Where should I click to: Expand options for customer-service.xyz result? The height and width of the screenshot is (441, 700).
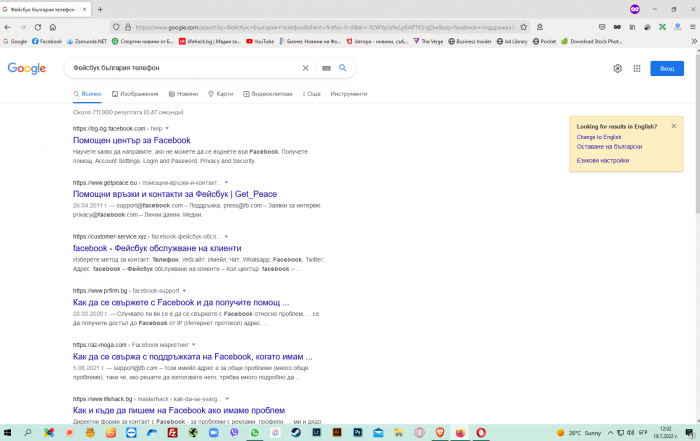tap(226, 237)
